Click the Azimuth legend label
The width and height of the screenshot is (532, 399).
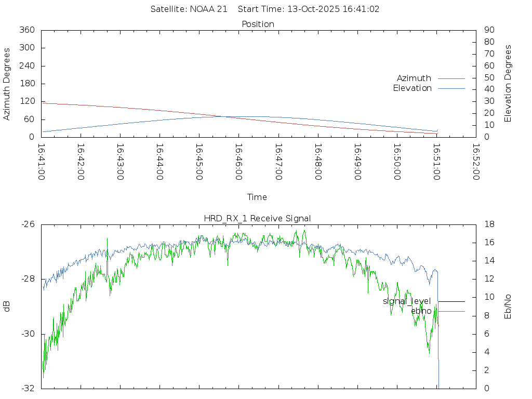414,78
